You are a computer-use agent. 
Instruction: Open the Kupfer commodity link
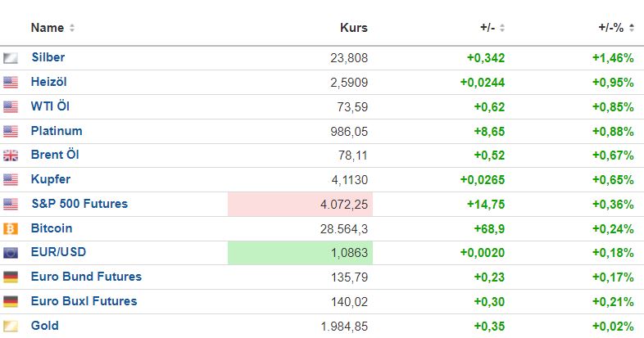click(x=51, y=179)
